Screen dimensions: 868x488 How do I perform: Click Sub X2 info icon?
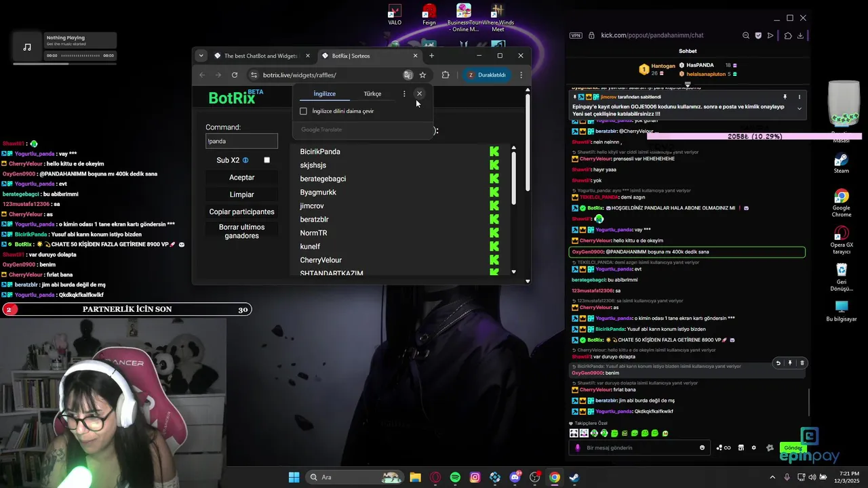[245, 161]
